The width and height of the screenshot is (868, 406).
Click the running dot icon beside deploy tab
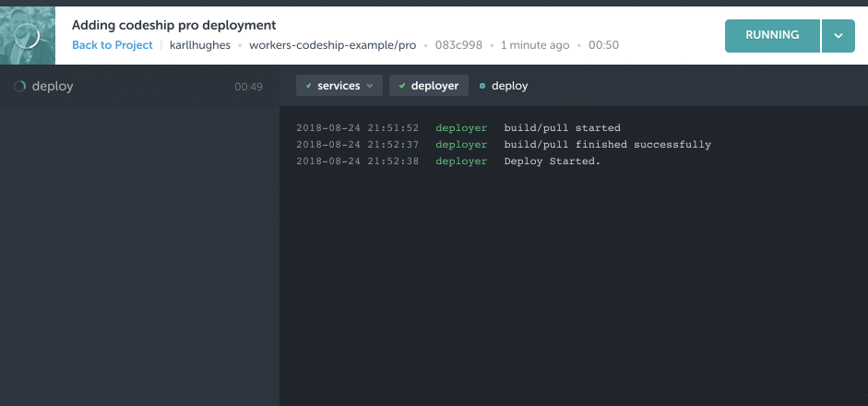(x=482, y=87)
